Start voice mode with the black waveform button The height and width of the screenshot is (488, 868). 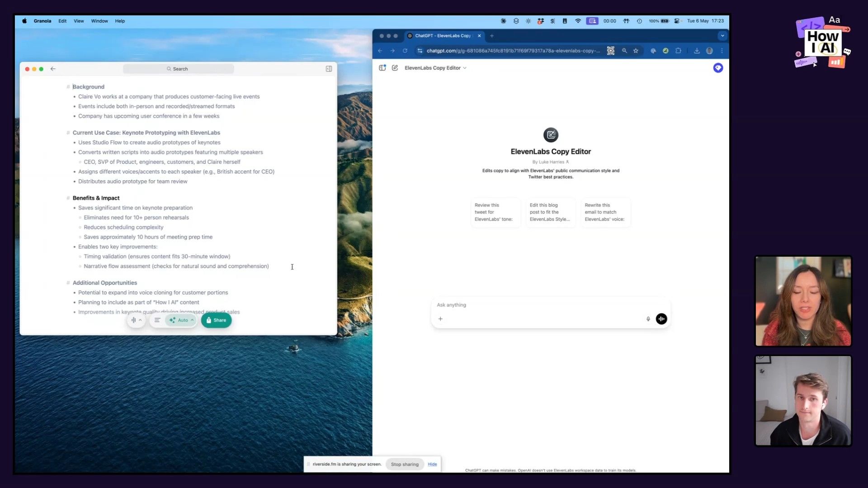pyautogui.click(x=661, y=319)
